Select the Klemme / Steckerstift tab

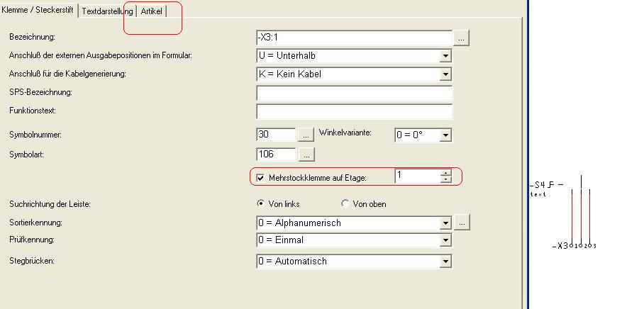point(38,10)
